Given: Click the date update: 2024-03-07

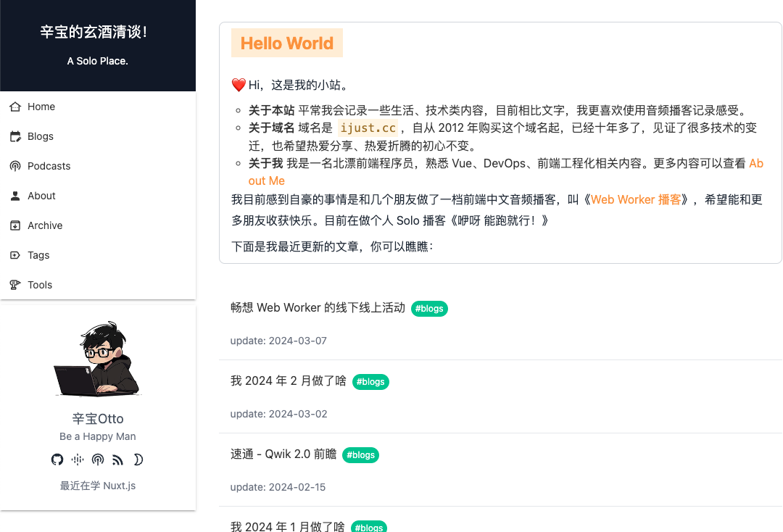Looking at the screenshot, I should point(278,341).
